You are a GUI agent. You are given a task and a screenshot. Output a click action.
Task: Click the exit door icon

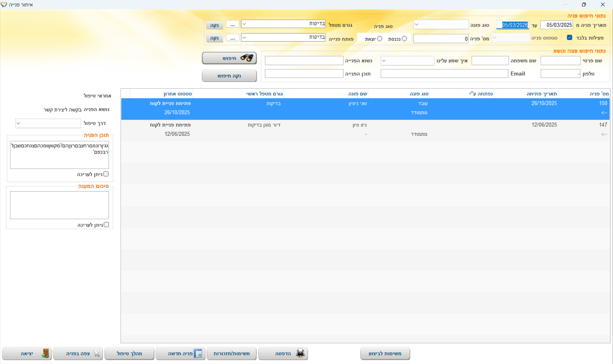pos(45,353)
